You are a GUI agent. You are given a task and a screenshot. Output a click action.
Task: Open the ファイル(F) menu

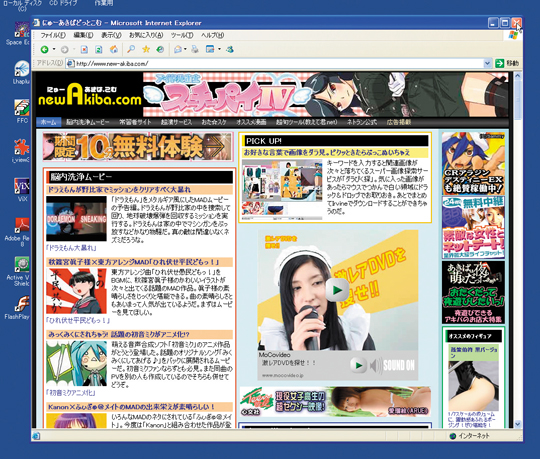pyautogui.click(x=53, y=35)
